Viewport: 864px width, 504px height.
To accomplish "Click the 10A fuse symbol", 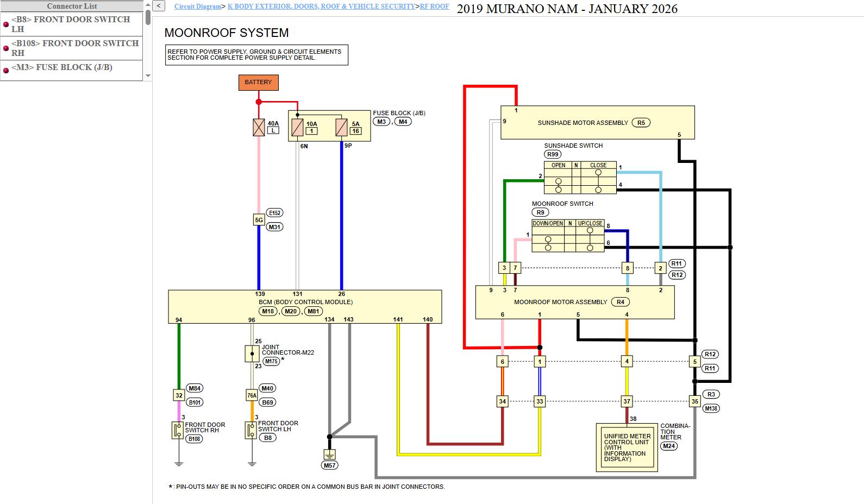I will 297,128.
